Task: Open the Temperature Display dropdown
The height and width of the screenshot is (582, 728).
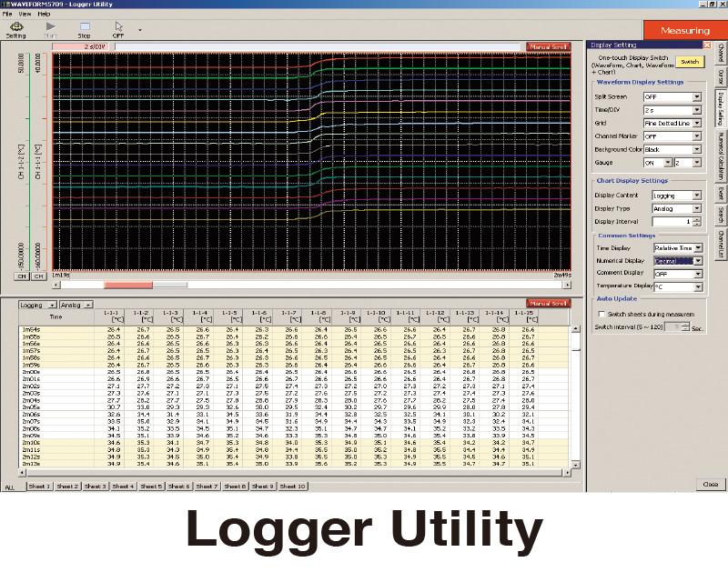Action: point(697,286)
